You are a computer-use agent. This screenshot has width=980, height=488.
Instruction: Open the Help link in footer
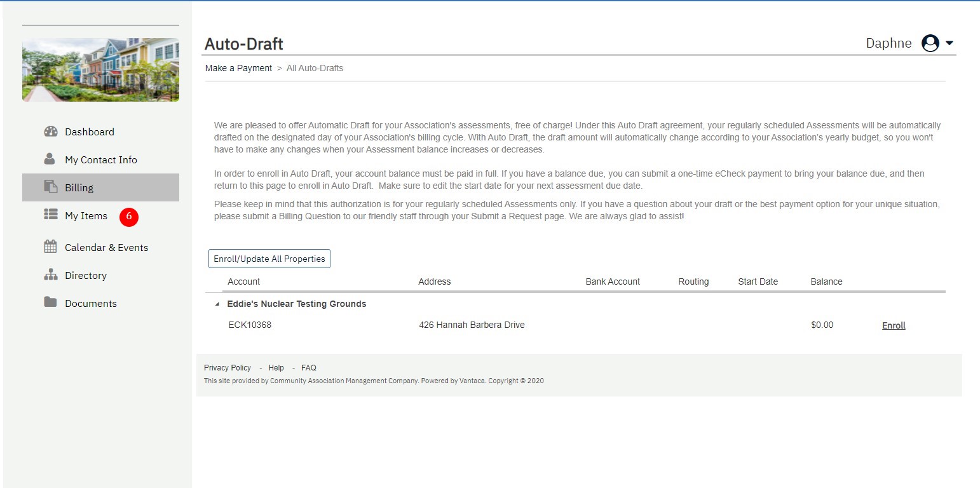click(276, 368)
